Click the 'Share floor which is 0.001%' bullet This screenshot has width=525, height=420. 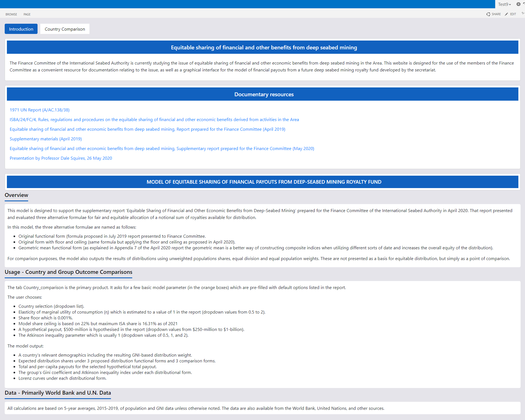pyautogui.click(x=46, y=318)
